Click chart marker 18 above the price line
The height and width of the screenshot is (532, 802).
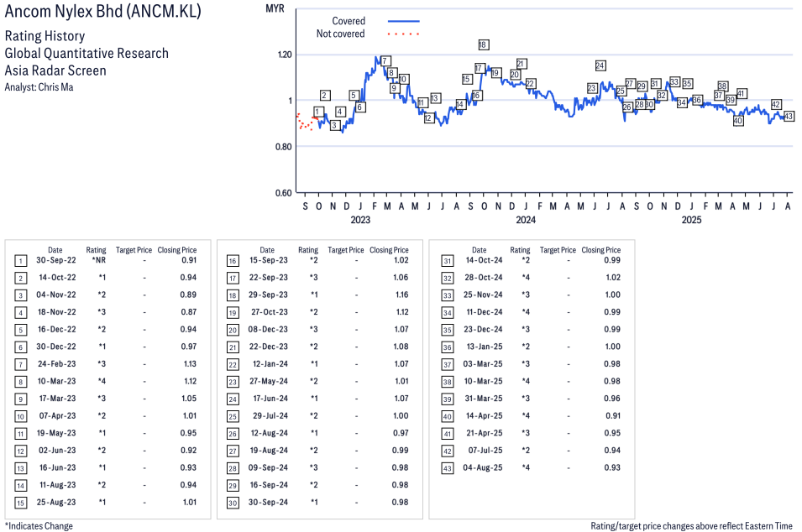[483, 45]
